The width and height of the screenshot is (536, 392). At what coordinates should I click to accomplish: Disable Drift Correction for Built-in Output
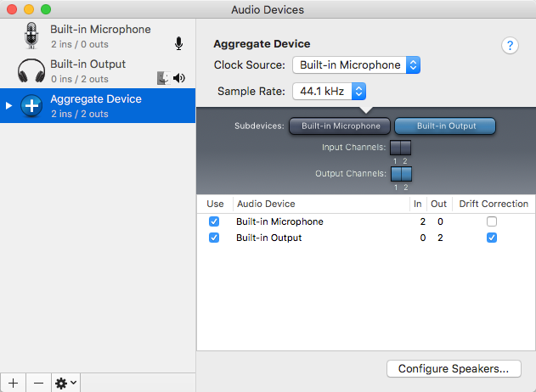tap(492, 238)
